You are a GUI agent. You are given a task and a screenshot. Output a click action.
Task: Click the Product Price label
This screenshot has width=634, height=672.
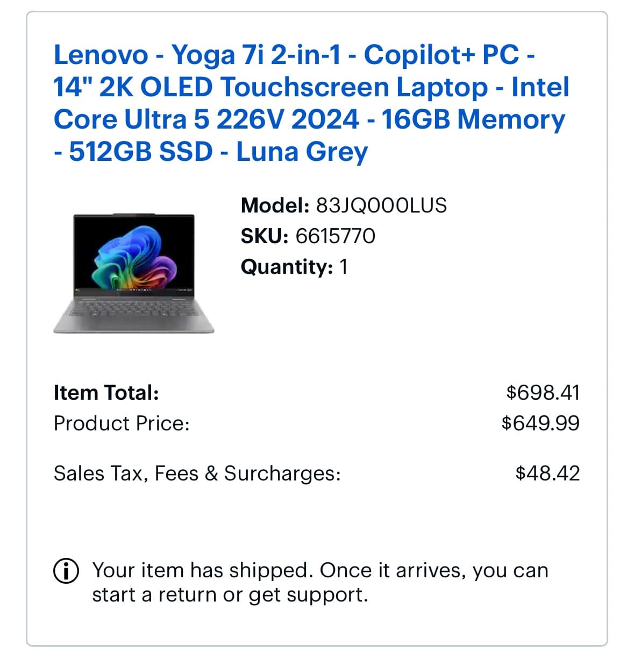[x=122, y=423]
